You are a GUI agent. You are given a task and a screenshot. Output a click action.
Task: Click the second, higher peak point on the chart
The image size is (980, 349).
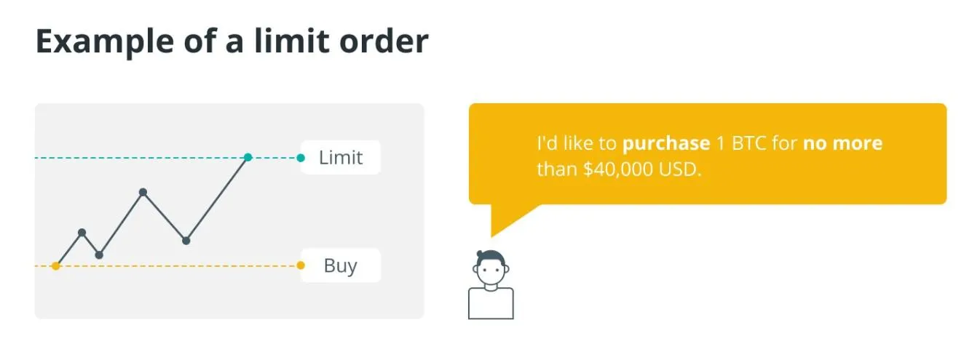(143, 192)
